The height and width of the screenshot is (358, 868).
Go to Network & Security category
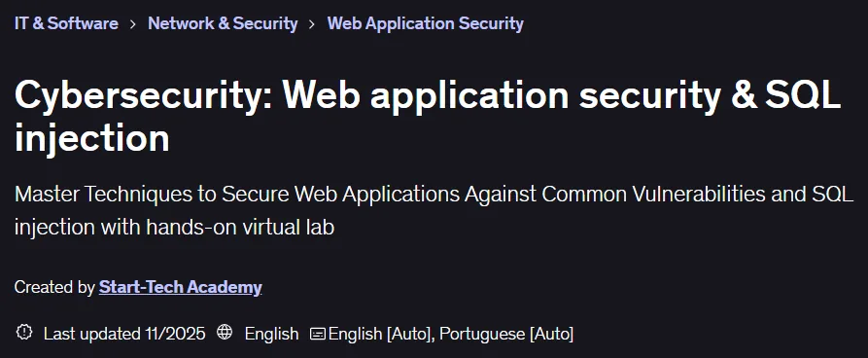point(223,23)
